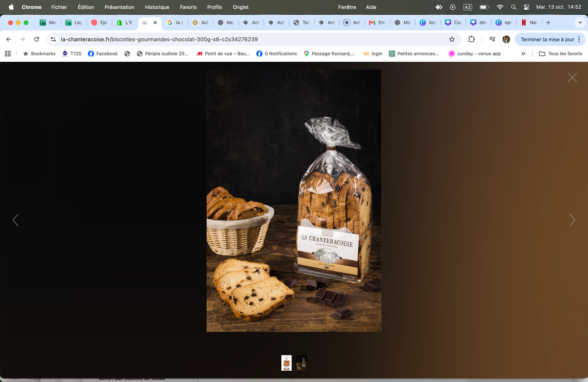Screen dimensions: 588x382
Task: Switch to the red Epi tab
Action: pyautogui.click(x=99, y=23)
